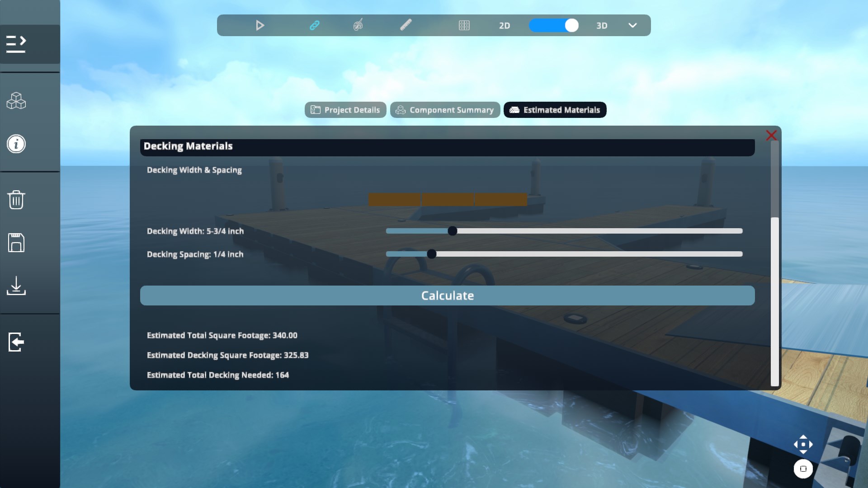Image resolution: width=868 pixels, height=488 pixels.
Task: Toggle the chain link snap icon
Action: (315, 25)
